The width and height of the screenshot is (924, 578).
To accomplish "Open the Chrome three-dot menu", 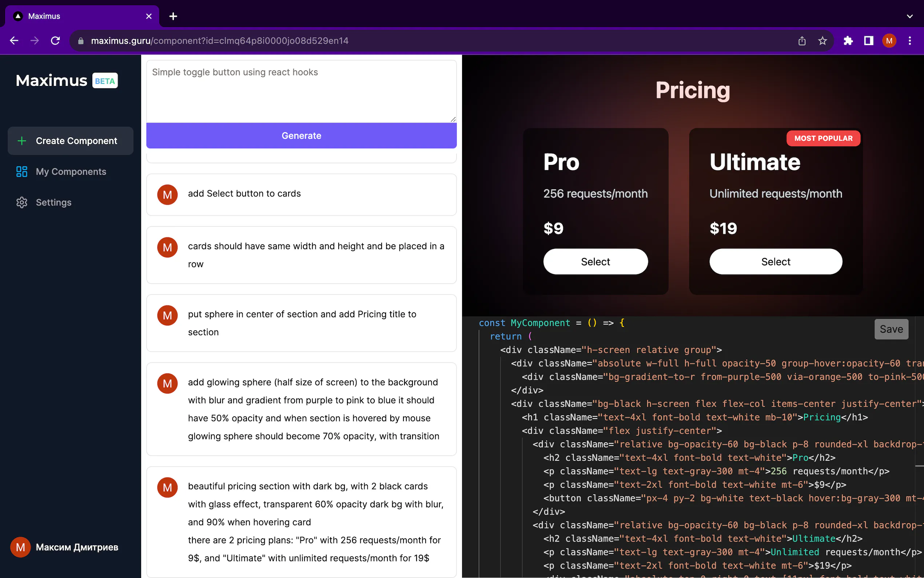I will (909, 40).
